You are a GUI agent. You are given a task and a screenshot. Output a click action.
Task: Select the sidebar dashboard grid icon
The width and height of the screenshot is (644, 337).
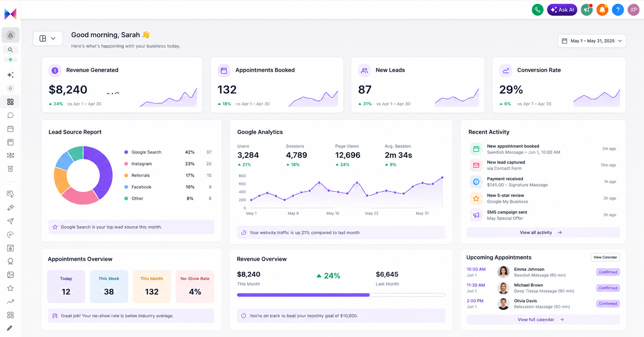click(x=10, y=102)
